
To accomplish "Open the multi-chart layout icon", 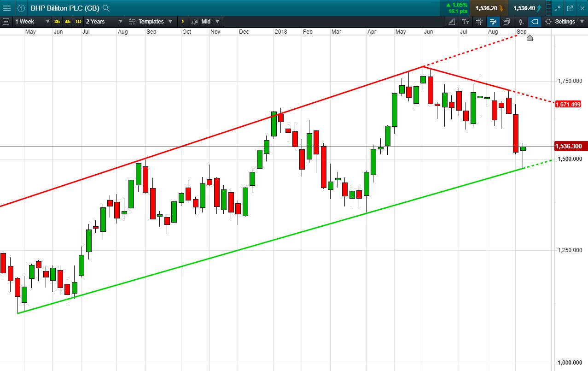I will 507,22.
